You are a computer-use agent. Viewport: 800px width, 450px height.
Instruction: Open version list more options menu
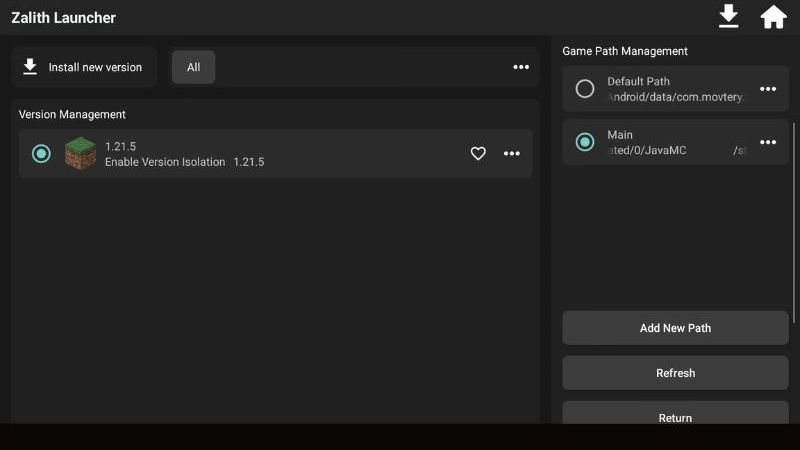521,67
